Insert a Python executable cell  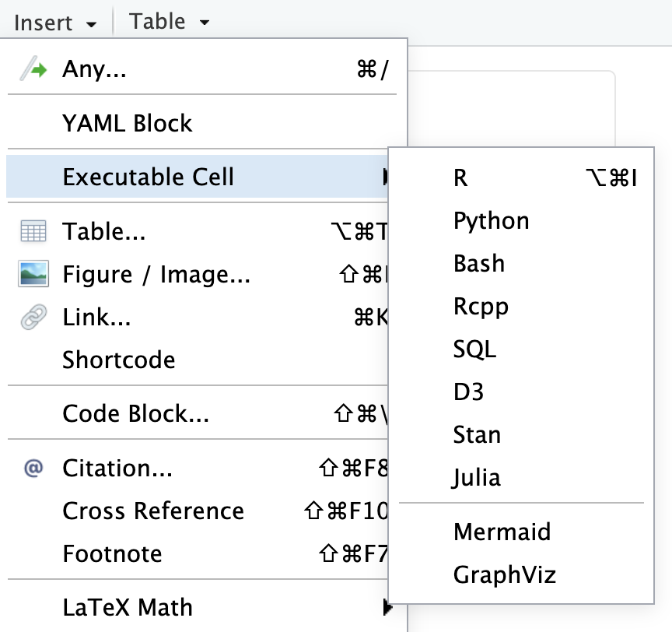point(492,221)
